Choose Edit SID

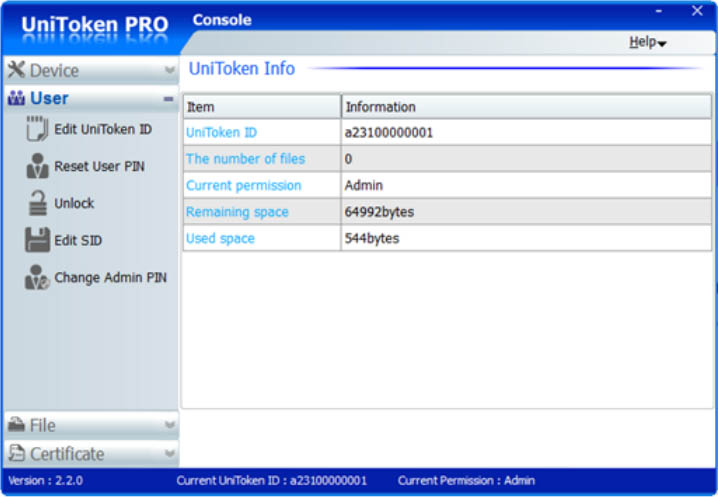tap(78, 240)
